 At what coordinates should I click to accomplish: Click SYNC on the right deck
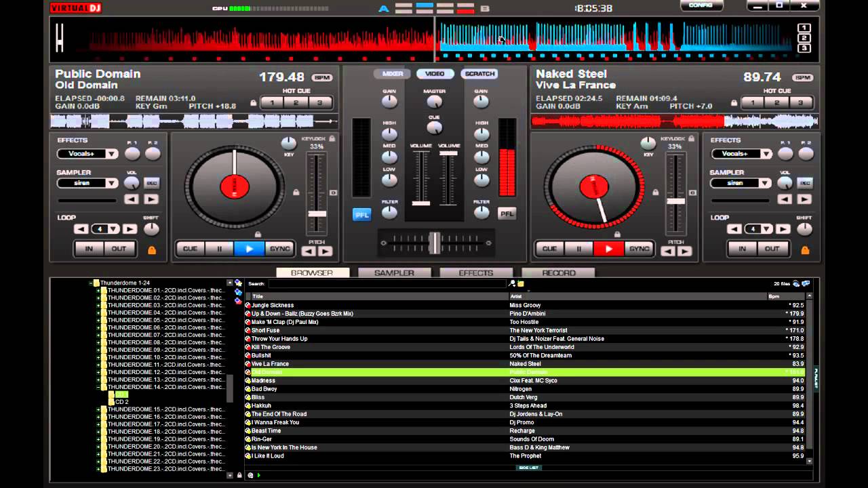pyautogui.click(x=638, y=249)
